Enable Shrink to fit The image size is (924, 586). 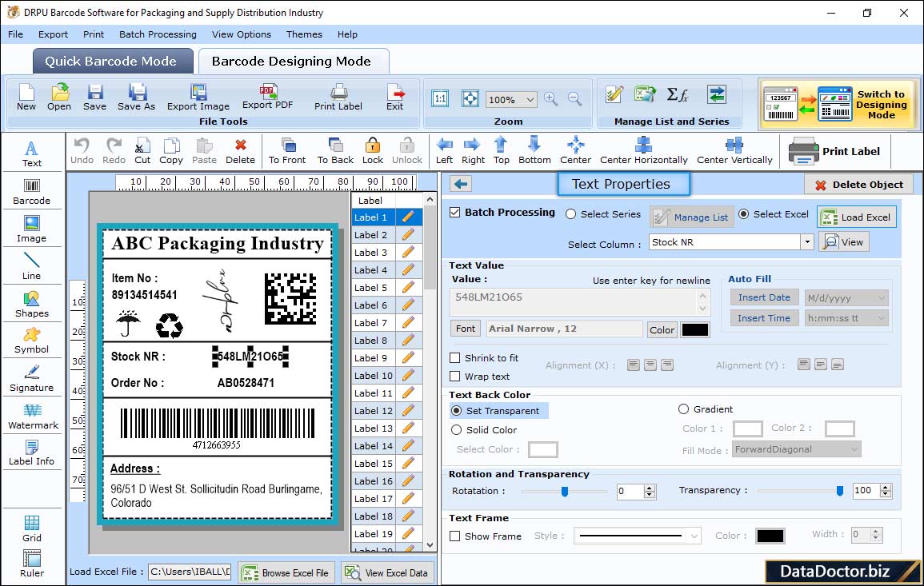[455, 358]
